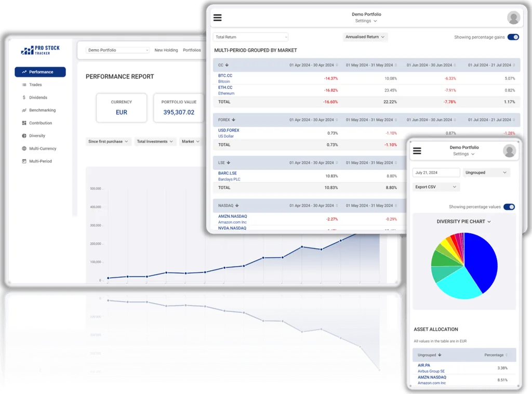Open Annualised Return dropdown
This screenshot has width=532, height=394.
pos(365,37)
